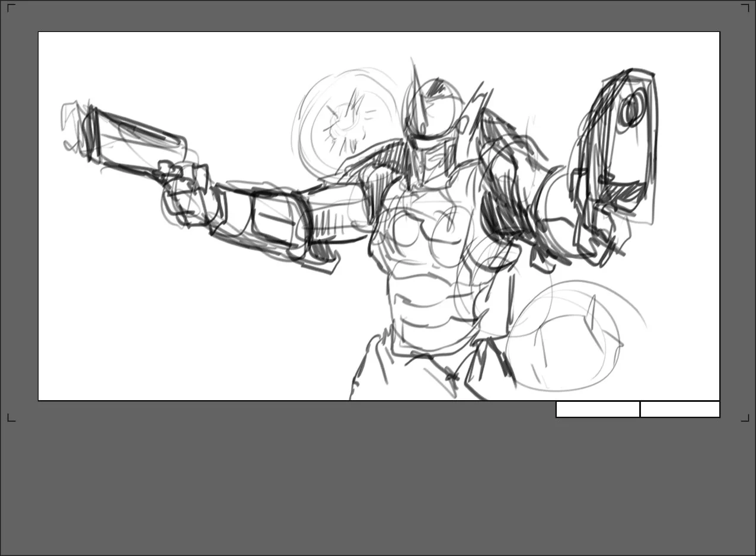Click the gray border area above the canvas
The width and height of the screenshot is (756, 556).
coord(379,18)
